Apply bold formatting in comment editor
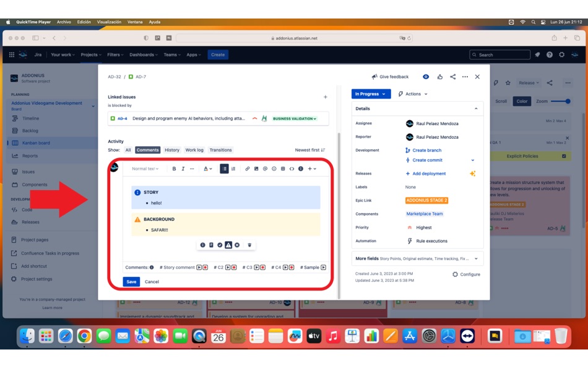This screenshot has width=588, height=368. coord(174,169)
